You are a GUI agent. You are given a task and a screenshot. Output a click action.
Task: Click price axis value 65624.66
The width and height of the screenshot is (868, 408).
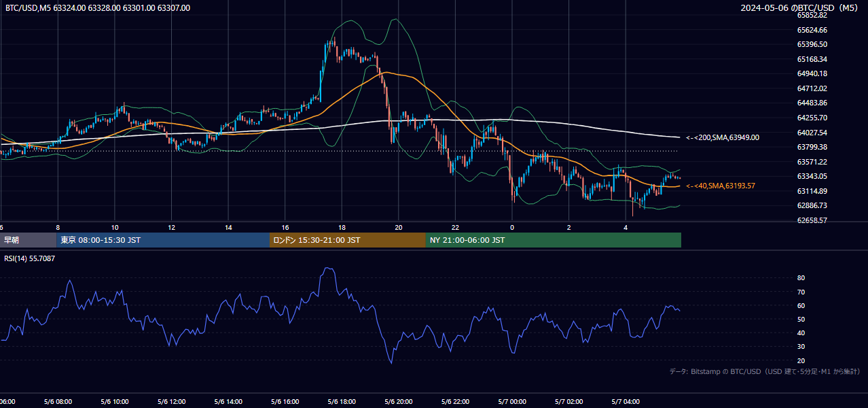tap(812, 30)
